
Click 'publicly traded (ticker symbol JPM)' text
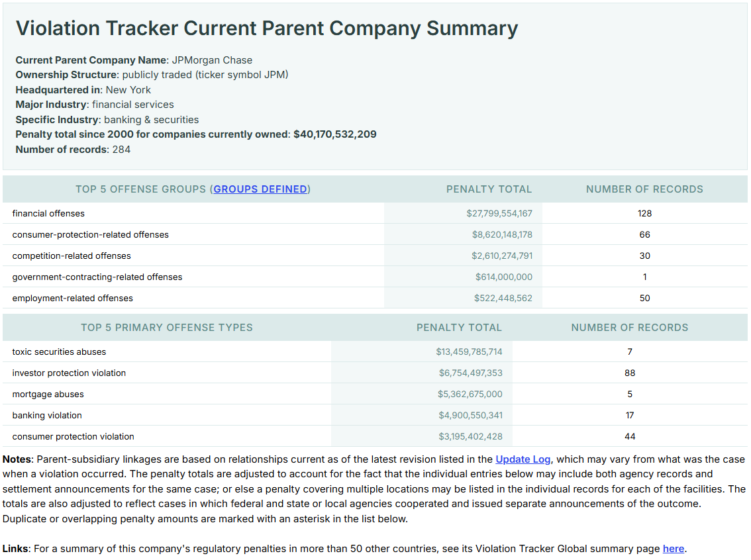click(205, 75)
